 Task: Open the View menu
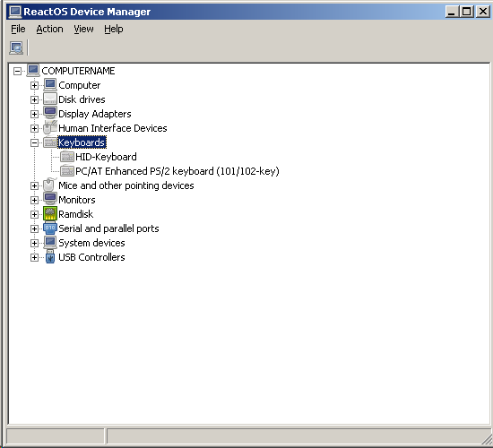83,29
